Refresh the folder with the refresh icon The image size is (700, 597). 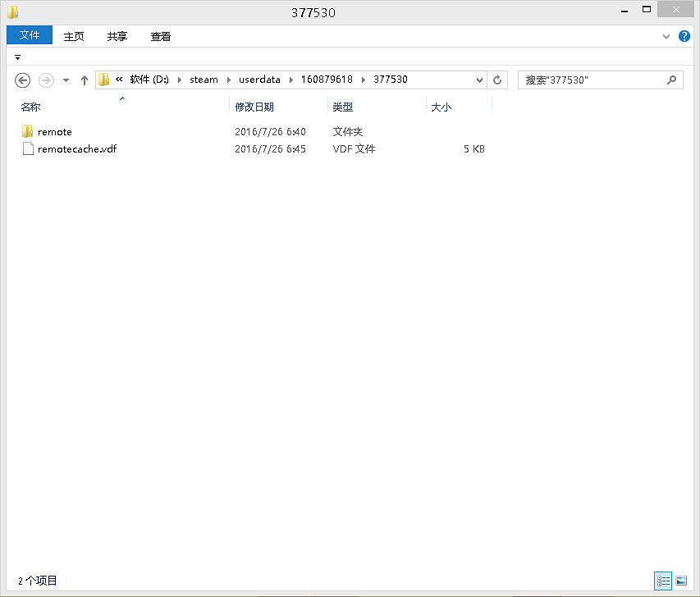coord(497,80)
